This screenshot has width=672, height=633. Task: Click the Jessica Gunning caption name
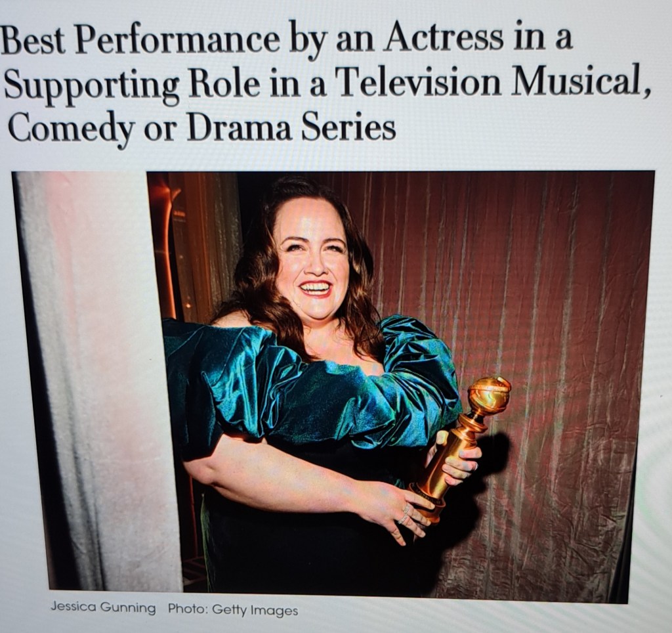(103, 607)
